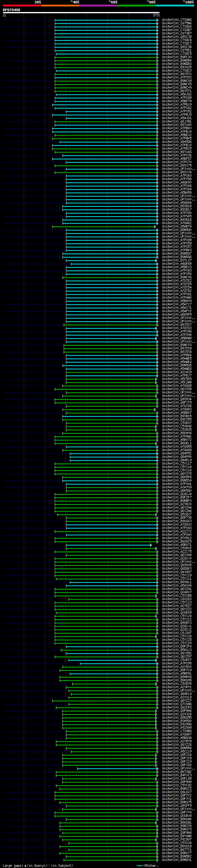Viewport: 197px width, 868px height.
Task: Select the UniRef100_B9I625 label
Action: [177, 67]
